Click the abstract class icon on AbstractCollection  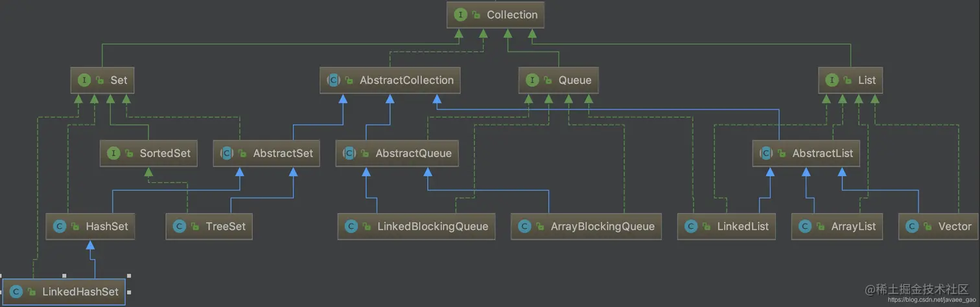click(x=333, y=80)
